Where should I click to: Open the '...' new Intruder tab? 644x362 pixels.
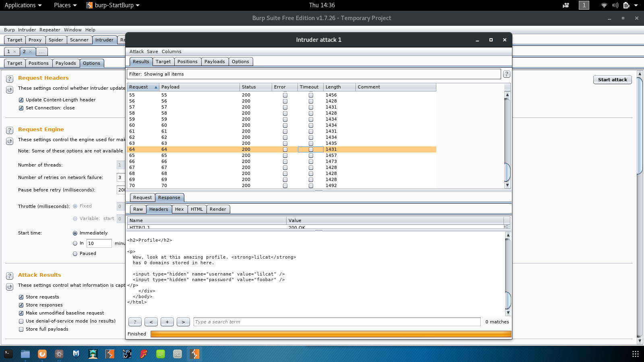tap(41, 51)
